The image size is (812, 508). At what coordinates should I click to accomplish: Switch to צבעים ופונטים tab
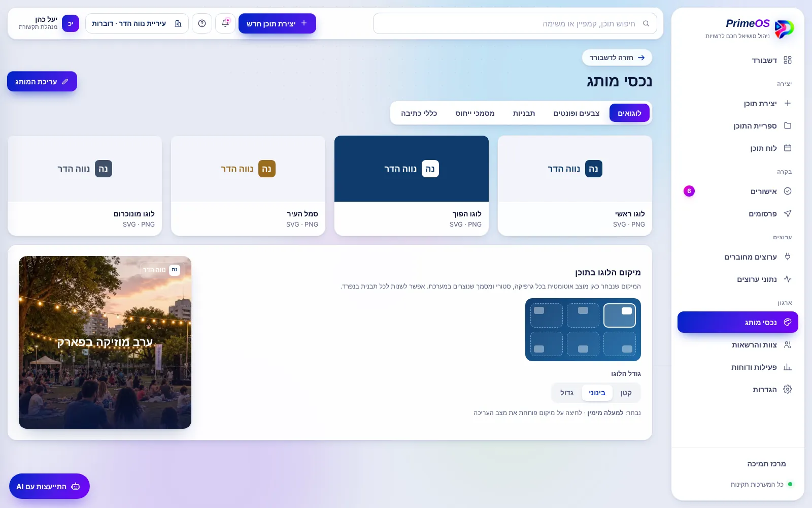(x=576, y=113)
